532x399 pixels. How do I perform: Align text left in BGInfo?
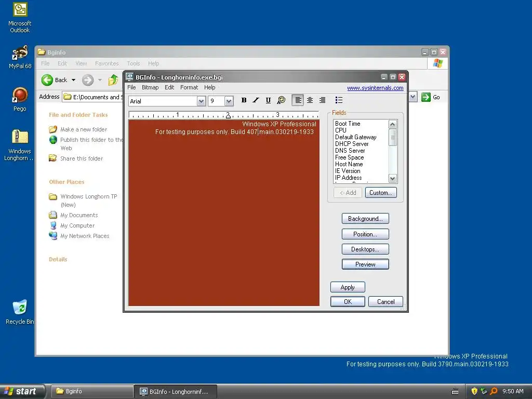pyautogui.click(x=298, y=100)
